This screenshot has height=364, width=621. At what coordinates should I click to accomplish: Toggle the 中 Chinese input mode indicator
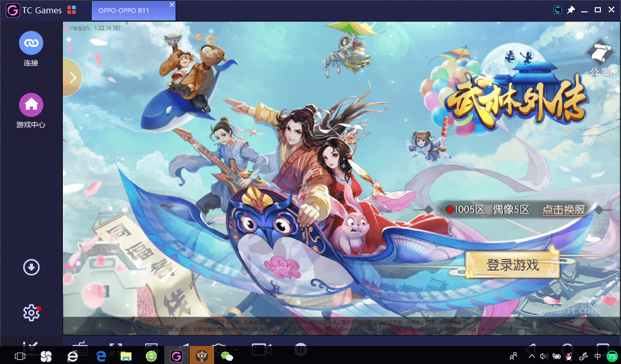[x=598, y=356]
